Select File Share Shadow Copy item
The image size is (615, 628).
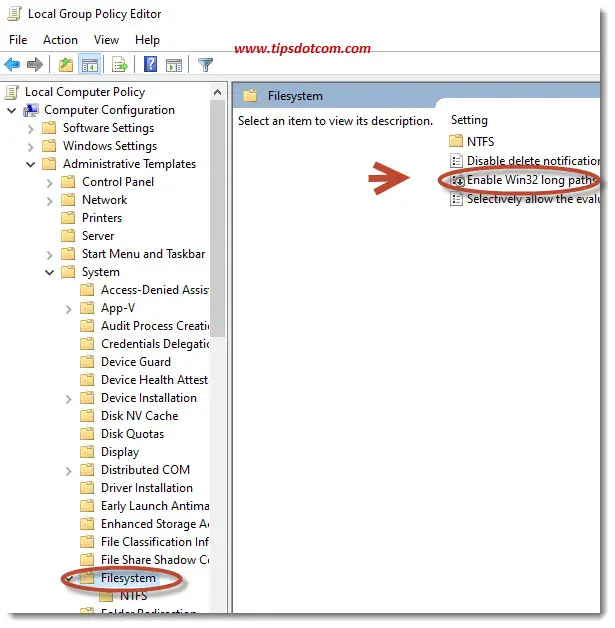point(155,561)
